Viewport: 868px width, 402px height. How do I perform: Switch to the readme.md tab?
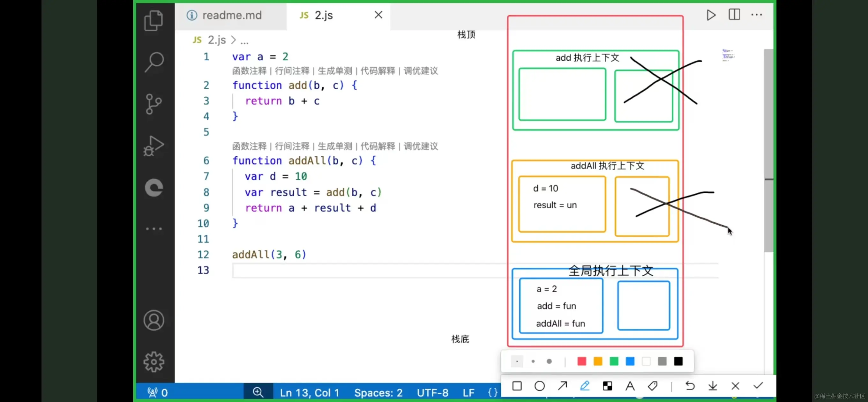tap(232, 15)
